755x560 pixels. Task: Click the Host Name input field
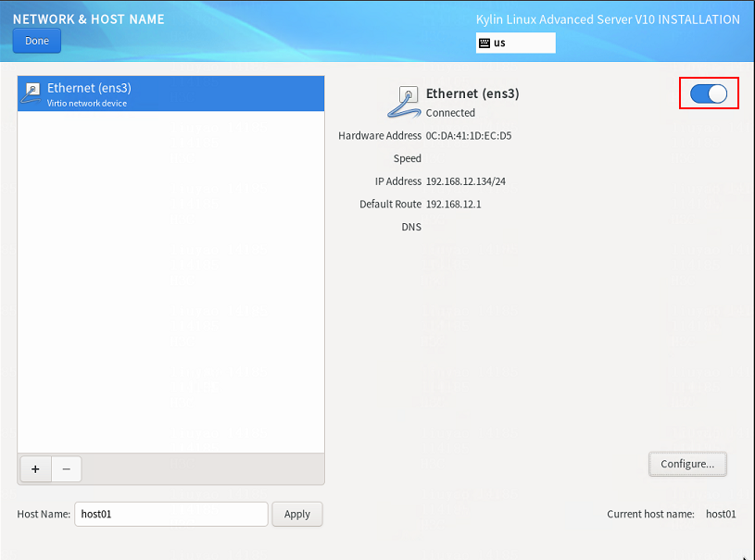tap(171, 514)
